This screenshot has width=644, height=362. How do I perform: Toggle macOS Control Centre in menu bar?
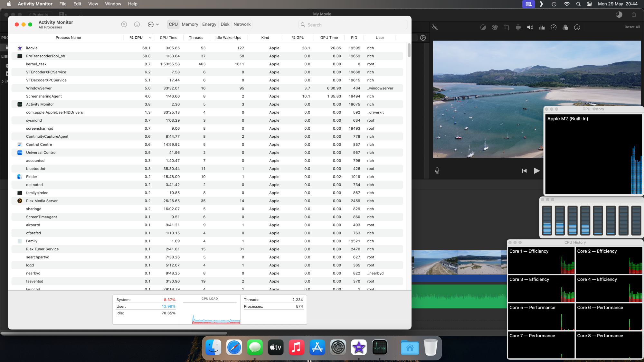(590, 4)
